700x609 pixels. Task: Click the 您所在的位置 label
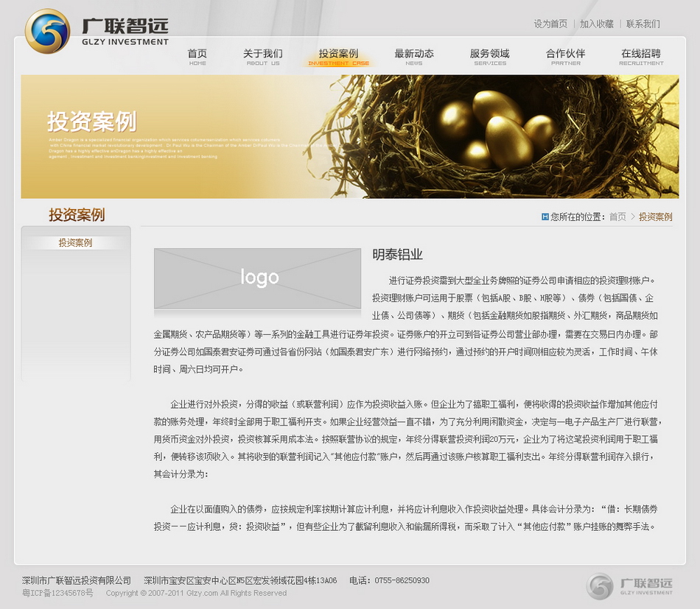(577, 217)
